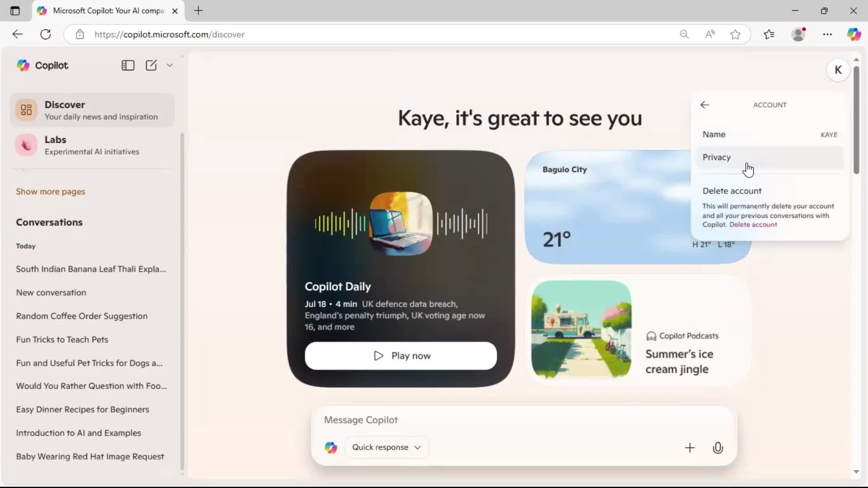The image size is (868, 488).
Task: Open Would You Rather Question conversation
Action: (x=91, y=386)
